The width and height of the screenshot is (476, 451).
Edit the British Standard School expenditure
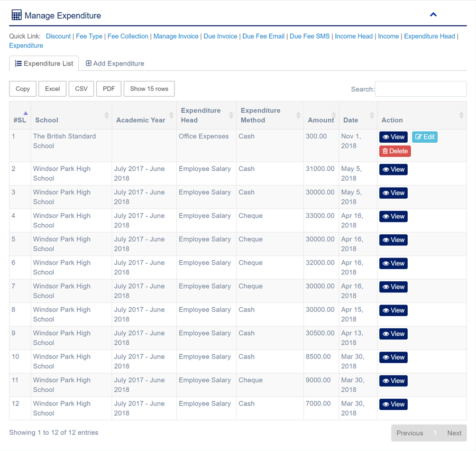425,137
